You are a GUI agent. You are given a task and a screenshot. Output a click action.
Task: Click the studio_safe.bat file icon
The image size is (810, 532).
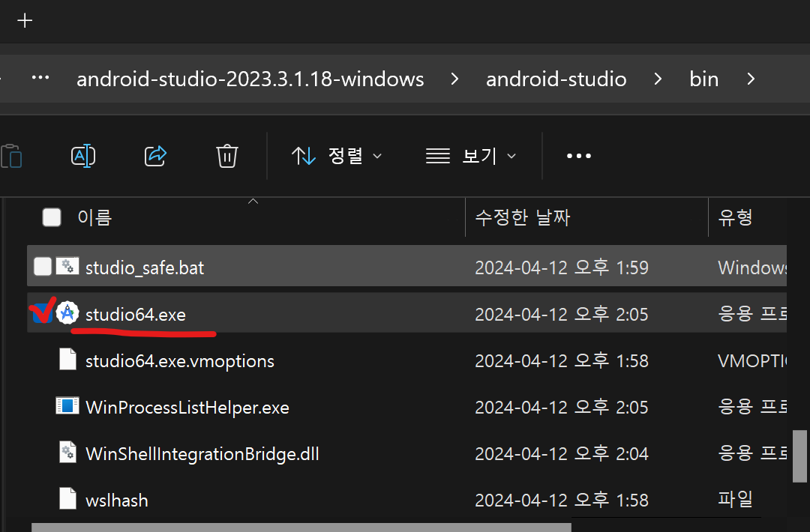(x=67, y=267)
